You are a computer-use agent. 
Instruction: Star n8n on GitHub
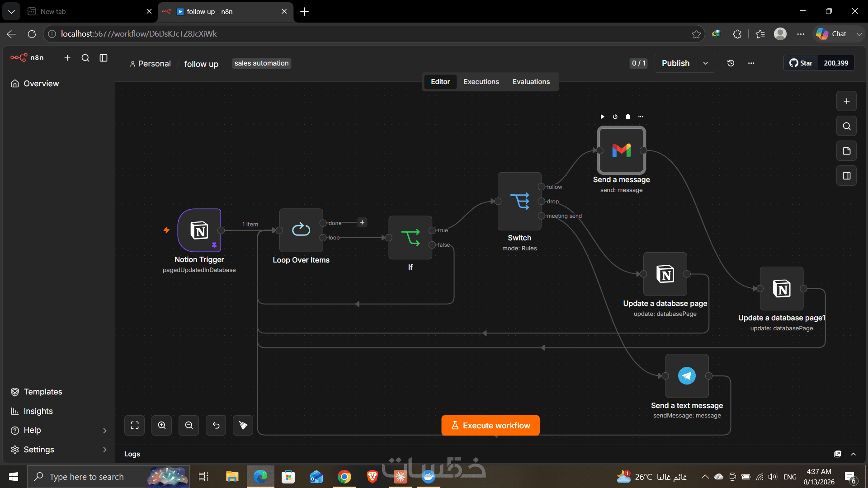tap(801, 63)
